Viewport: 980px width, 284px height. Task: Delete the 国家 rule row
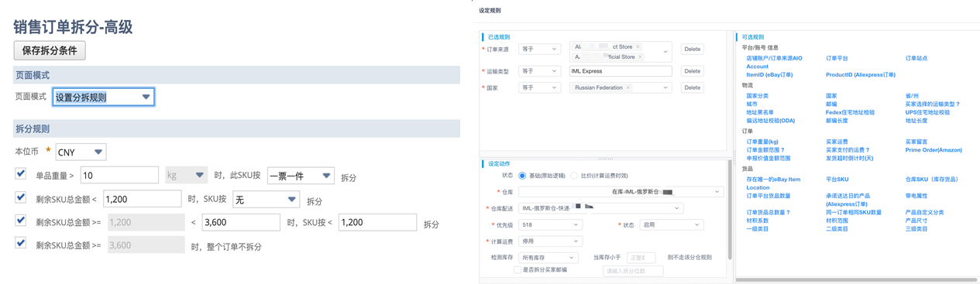[692, 87]
